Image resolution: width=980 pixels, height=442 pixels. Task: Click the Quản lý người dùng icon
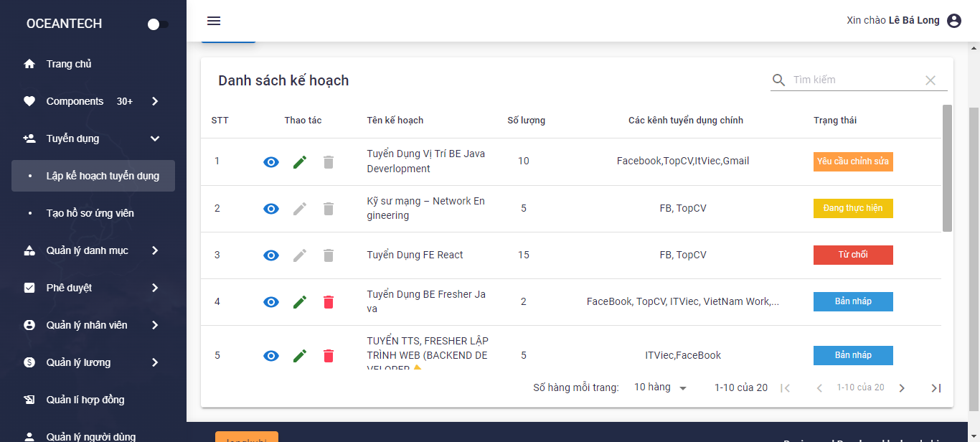[29, 436]
